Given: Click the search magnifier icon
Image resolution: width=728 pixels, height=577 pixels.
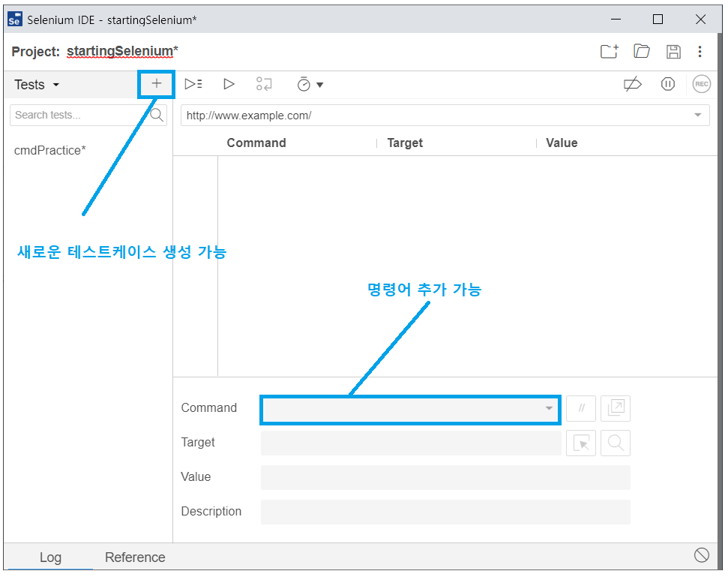Looking at the screenshot, I should tap(157, 115).
